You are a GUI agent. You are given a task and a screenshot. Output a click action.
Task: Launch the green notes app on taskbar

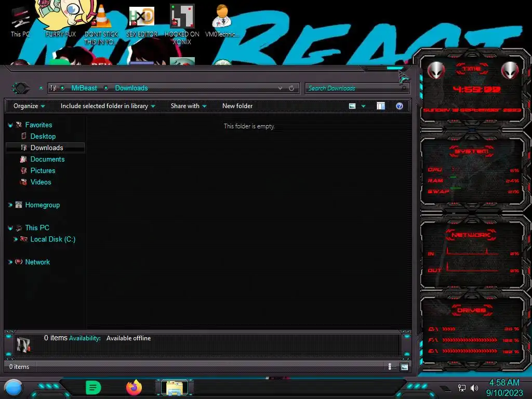pos(94,388)
